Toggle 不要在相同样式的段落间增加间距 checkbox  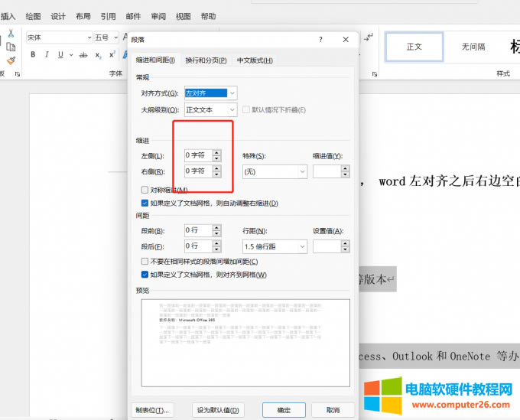145,262
